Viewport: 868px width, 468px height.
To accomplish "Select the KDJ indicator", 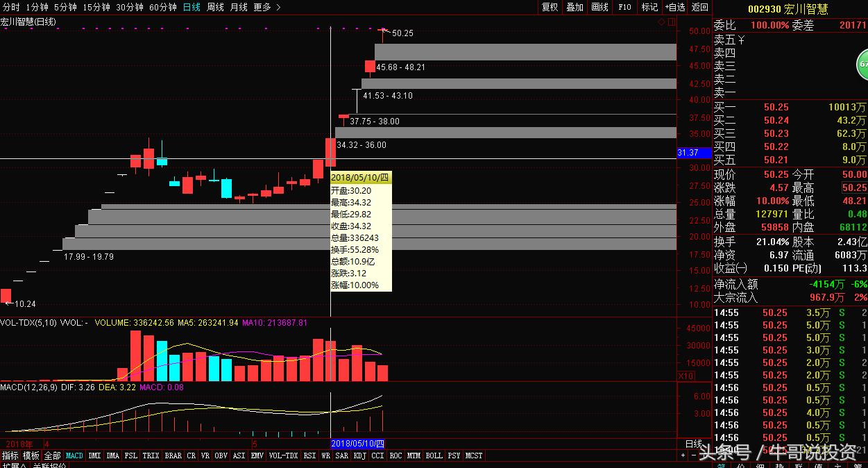I will coord(359,456).
